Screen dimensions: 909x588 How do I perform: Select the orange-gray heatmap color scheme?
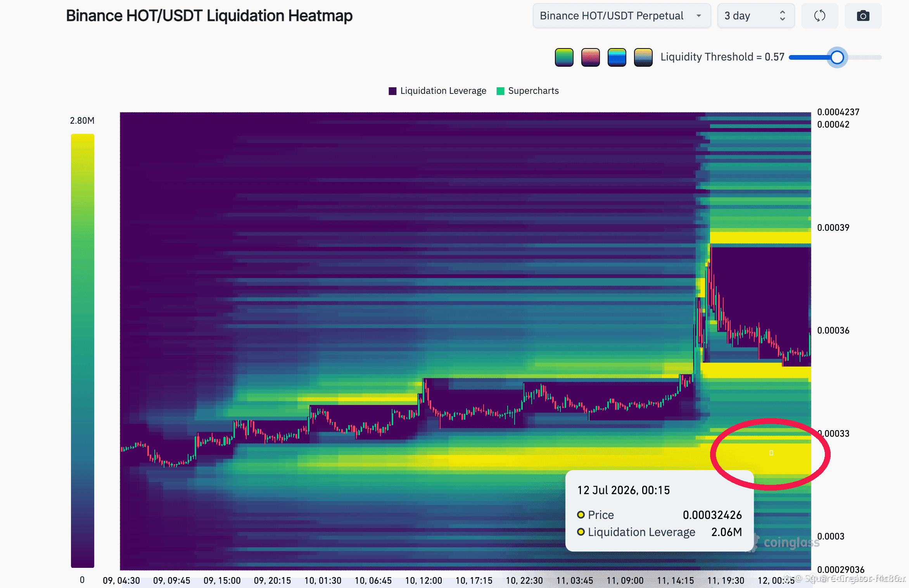(x=643, y=57)
